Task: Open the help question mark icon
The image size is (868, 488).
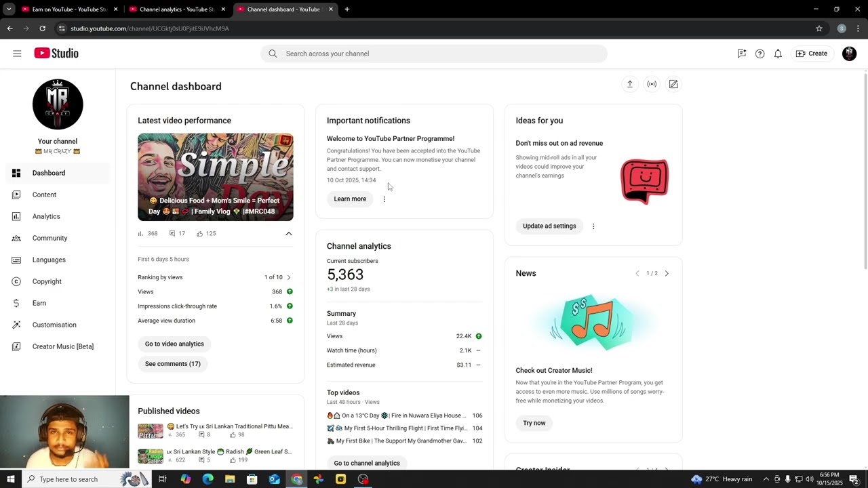Action: pos(759,54)
